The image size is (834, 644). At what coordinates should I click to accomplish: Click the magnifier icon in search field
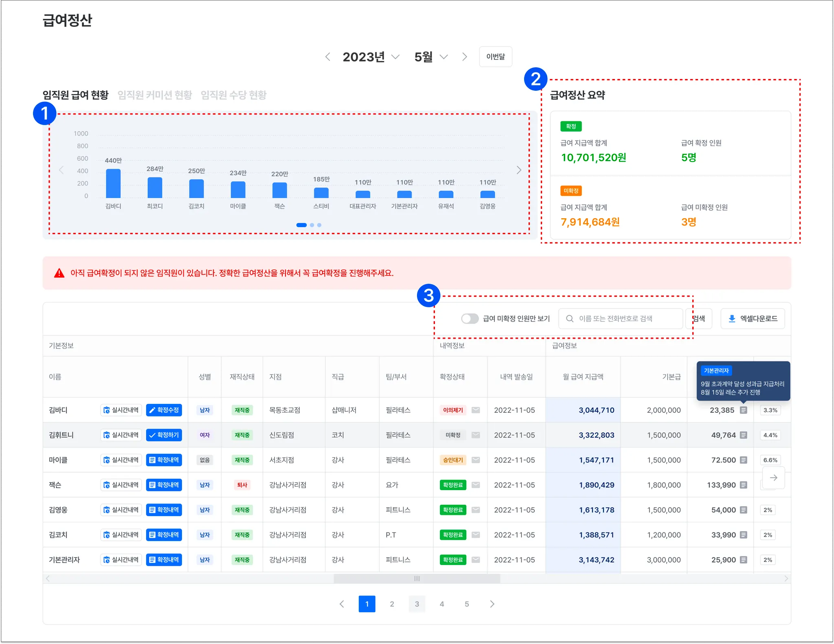click(570, 319)
